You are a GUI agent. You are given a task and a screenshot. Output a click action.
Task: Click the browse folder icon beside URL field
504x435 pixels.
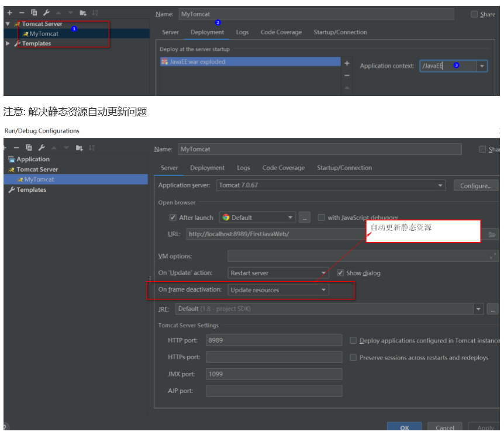[x=492, y=234]
